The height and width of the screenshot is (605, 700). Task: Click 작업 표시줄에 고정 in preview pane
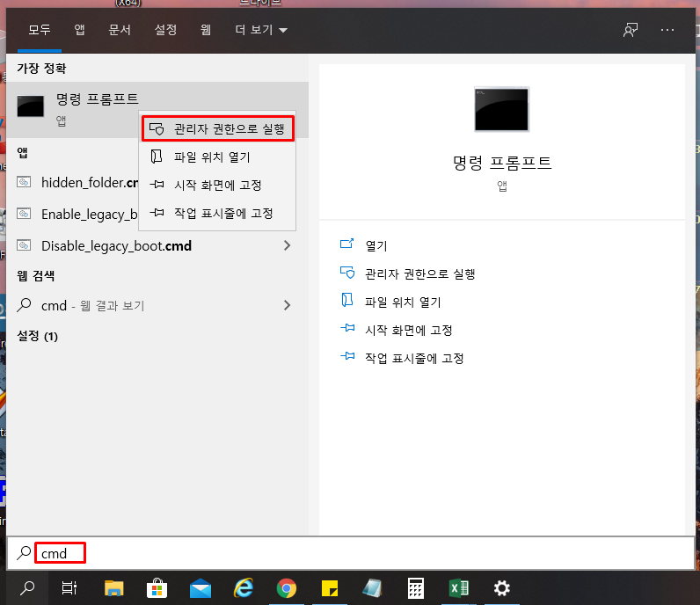tap(414, 358)
